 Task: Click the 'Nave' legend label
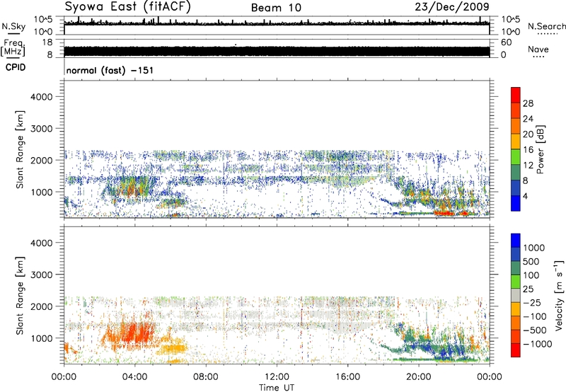(538, 50)
